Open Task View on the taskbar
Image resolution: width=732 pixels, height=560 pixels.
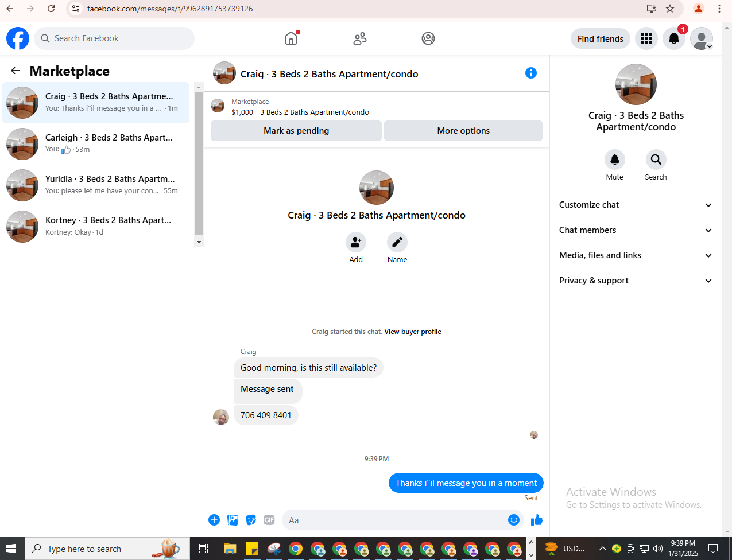pos(204,549)
